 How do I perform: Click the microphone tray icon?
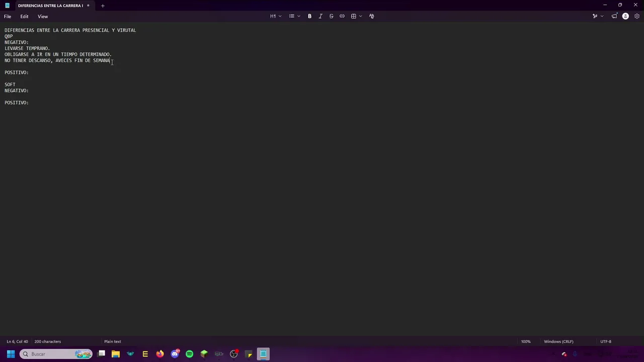pyautogui.click(x=575, y=354)
